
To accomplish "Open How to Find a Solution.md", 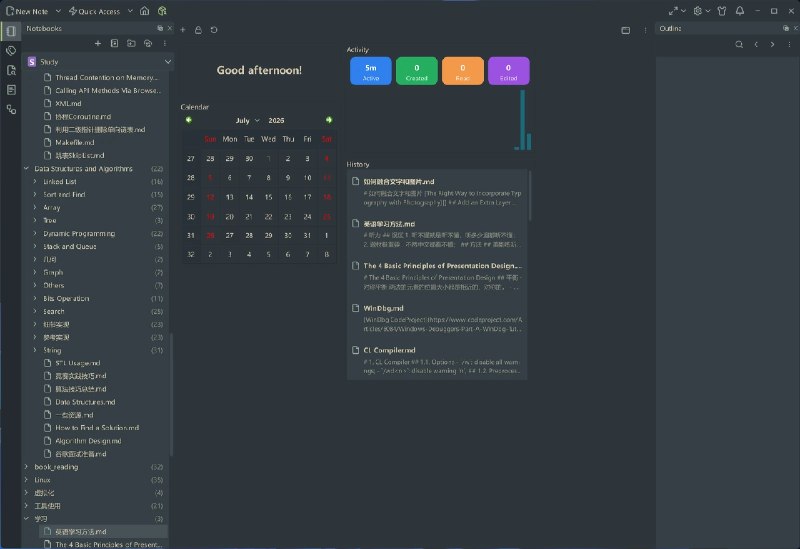I will point(97,428).
